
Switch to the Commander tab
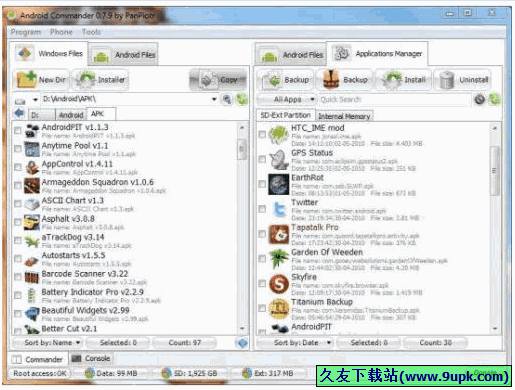point(37,359)
